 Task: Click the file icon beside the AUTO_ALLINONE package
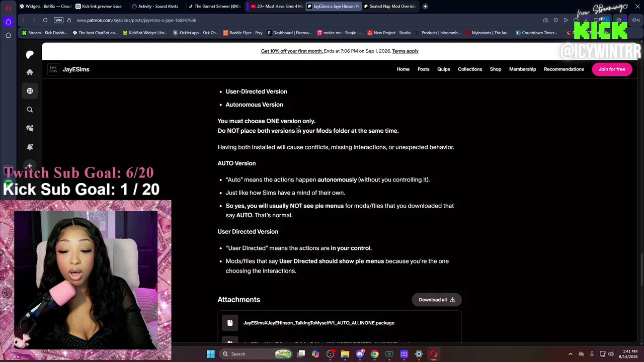coord(230,323)
